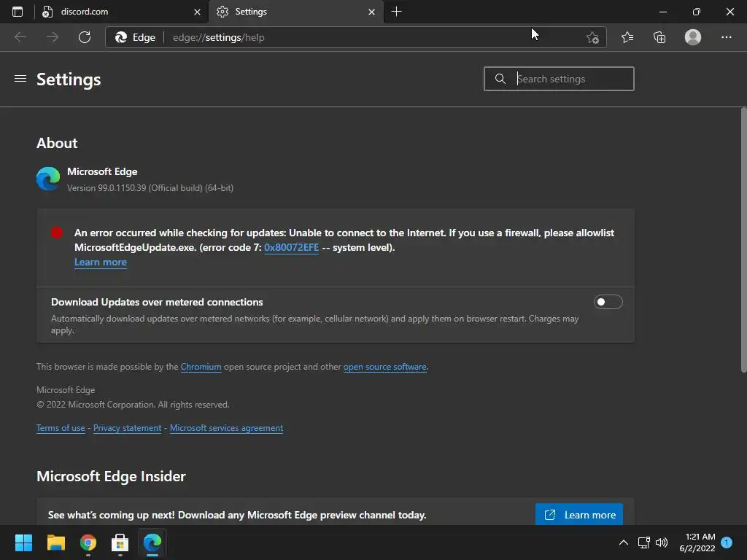
Task: Open the profile avatar menu
Action: (x=693, y=37)
